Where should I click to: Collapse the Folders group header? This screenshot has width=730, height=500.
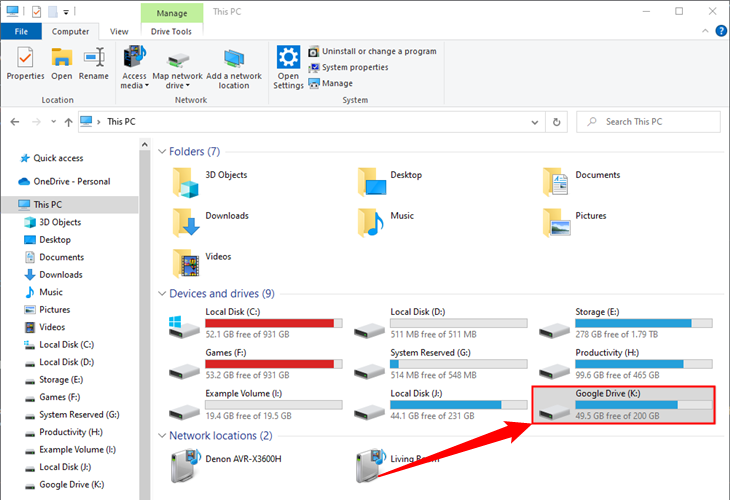(x=162, y=152)
